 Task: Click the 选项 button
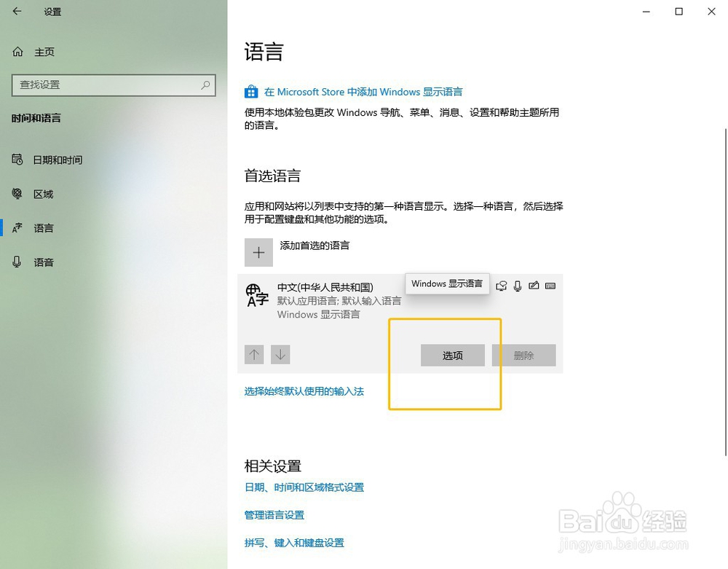click(453, 356)
